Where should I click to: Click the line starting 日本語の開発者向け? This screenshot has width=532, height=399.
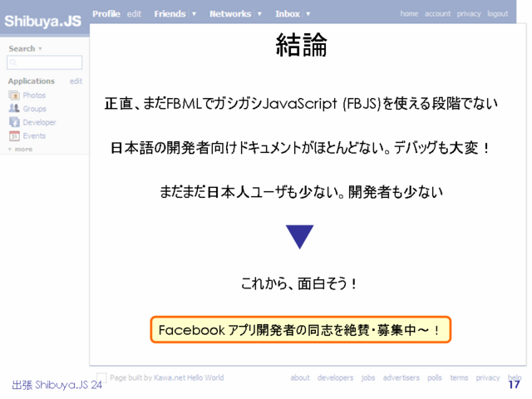(301, 148)
